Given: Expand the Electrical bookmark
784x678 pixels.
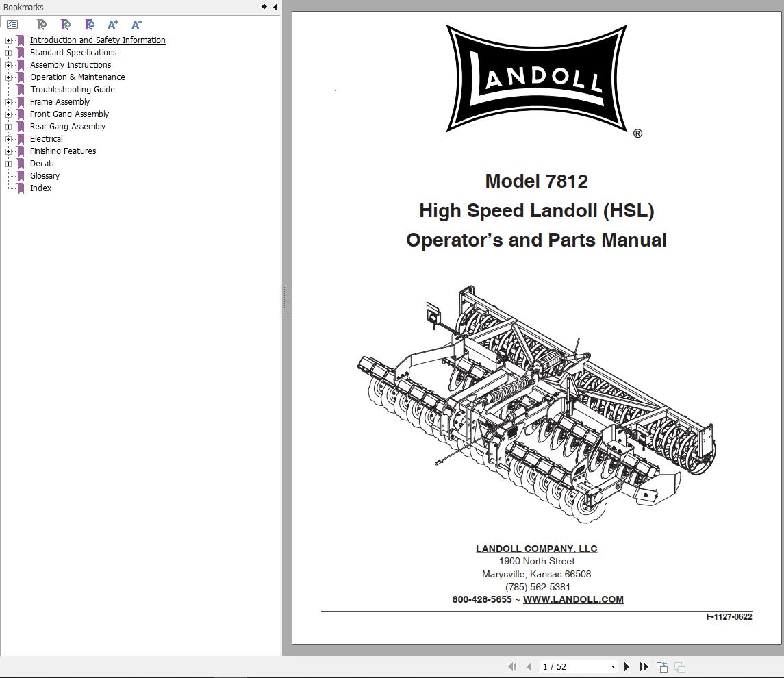Looking at the screenshot, I should coord(8,138).
